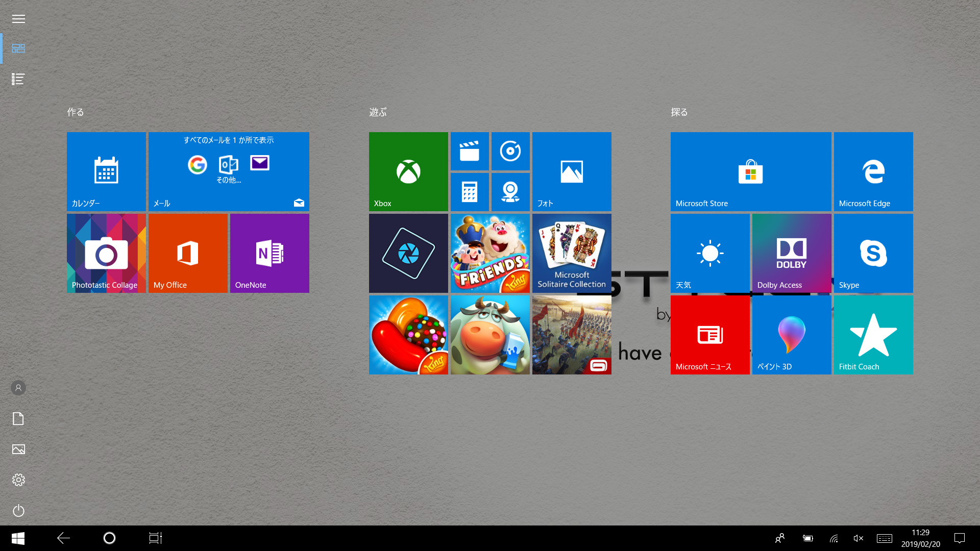Open the Maps webcam-pin tile

pyautogui.click(x=510, y=192)
